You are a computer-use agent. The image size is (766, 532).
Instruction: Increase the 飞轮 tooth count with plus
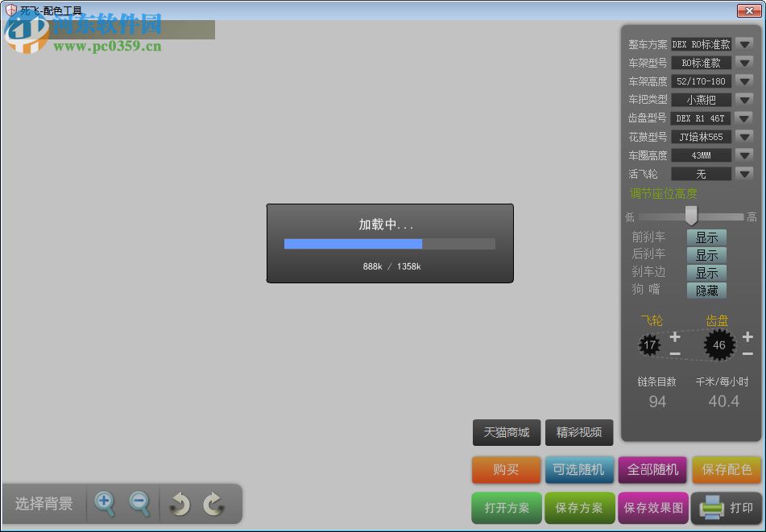click(x=675, y=336)
